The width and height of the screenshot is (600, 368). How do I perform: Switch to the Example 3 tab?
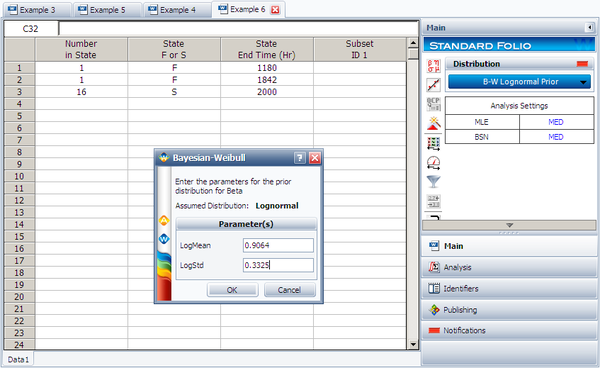point(38,10)
